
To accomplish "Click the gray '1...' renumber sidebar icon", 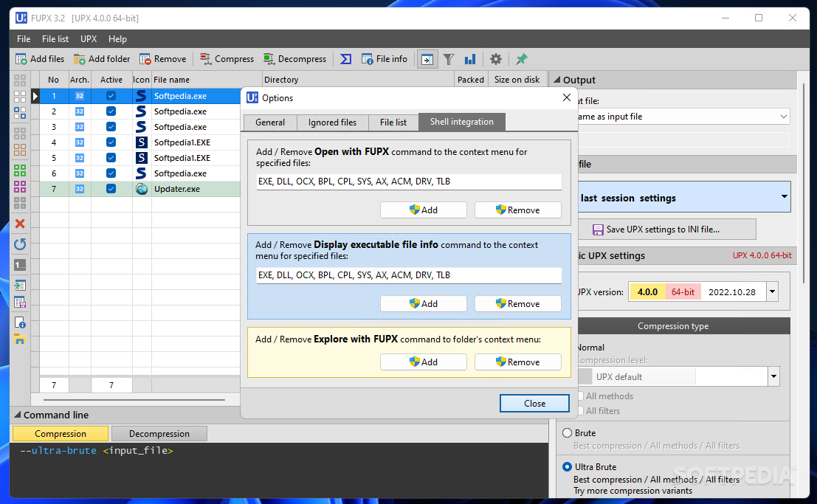I will pyautogui.click(x=20, y=266).
